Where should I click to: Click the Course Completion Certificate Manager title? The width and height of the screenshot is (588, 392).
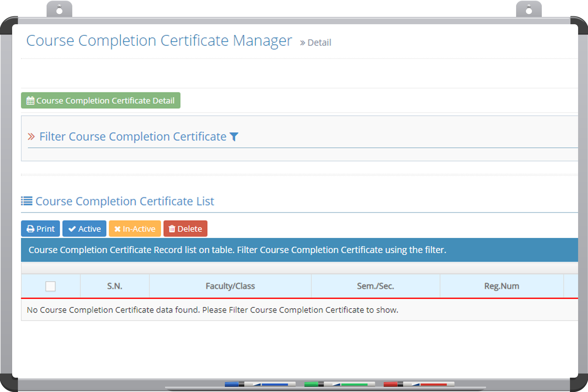[x=159, y=41]
